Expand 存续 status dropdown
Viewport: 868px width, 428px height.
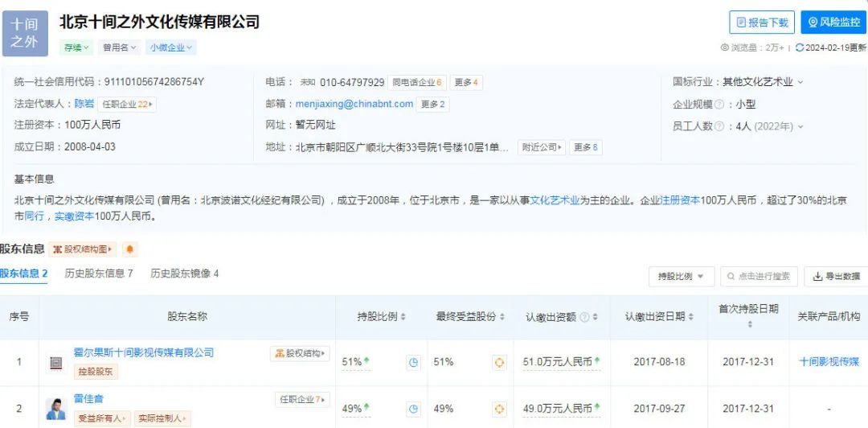click(76, 47)
